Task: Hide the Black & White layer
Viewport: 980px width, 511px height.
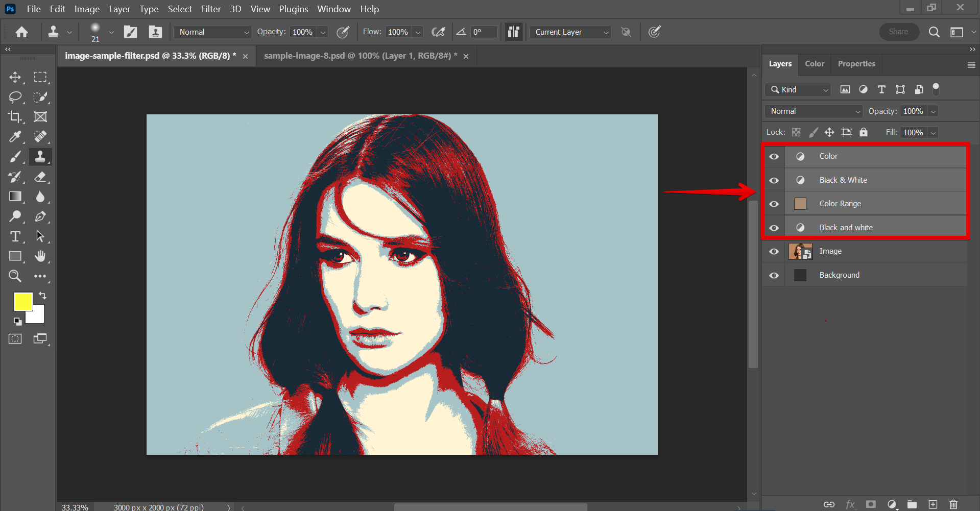Action: pyautogui.click(x=774, y=180)
